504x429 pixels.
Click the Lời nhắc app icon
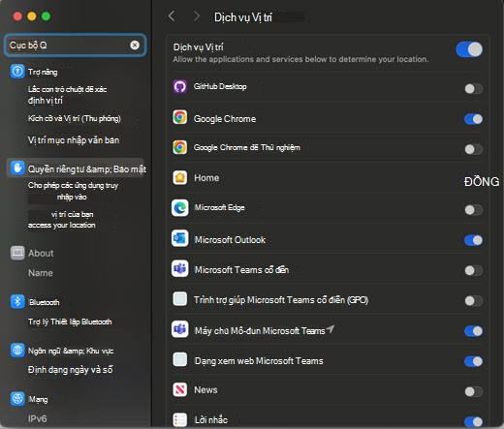[180, 419]
